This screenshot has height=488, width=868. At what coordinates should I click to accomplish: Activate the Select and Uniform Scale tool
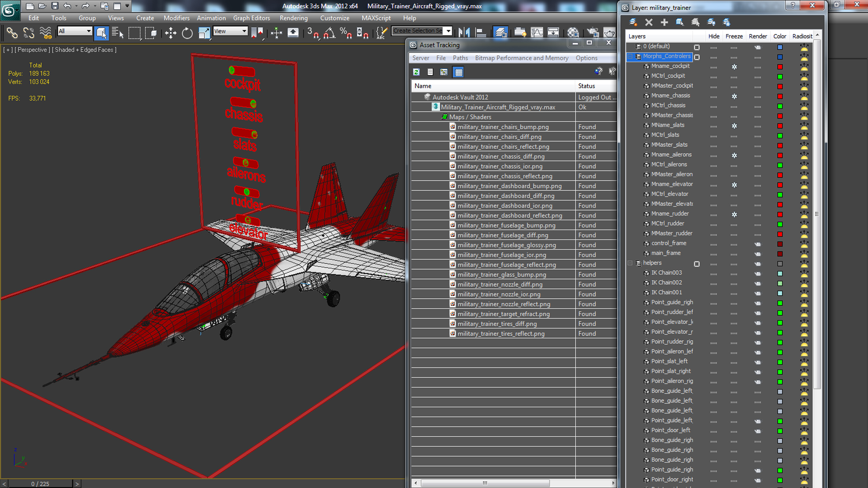(x=204, y=33)
